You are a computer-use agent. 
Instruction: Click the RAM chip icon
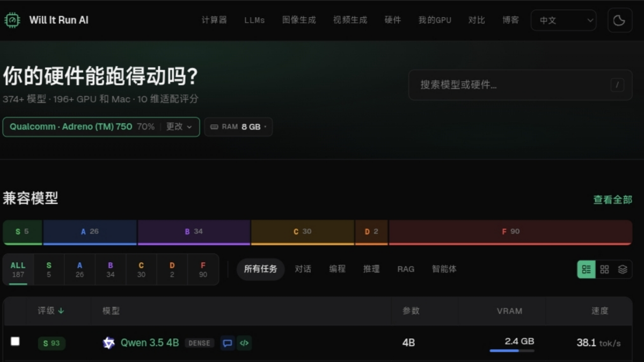(x=214, y=127)
